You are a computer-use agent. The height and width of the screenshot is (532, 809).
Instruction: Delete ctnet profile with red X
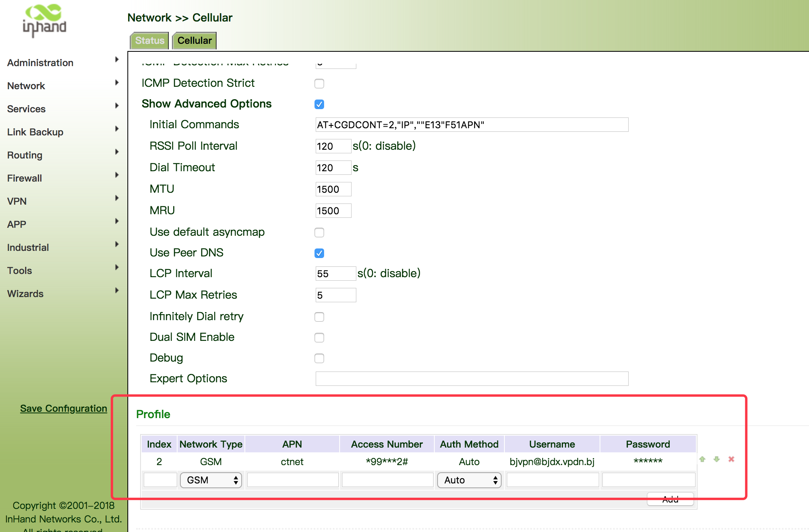pos(731,459)
